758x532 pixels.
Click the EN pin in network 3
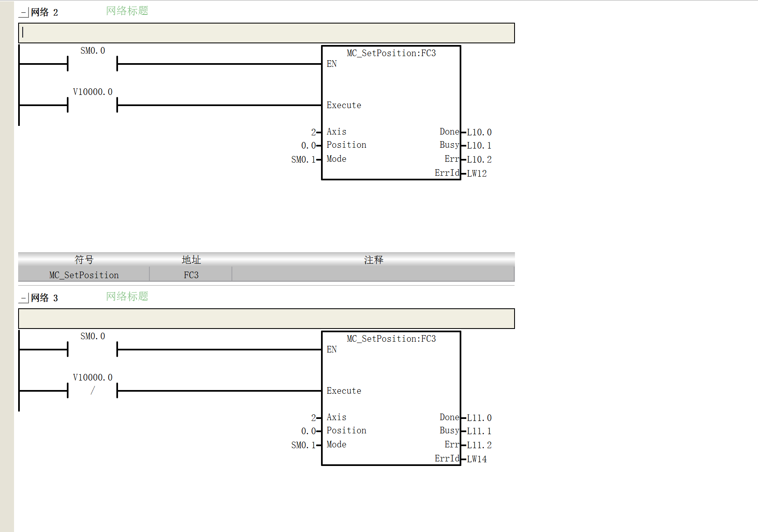[332, 350]
